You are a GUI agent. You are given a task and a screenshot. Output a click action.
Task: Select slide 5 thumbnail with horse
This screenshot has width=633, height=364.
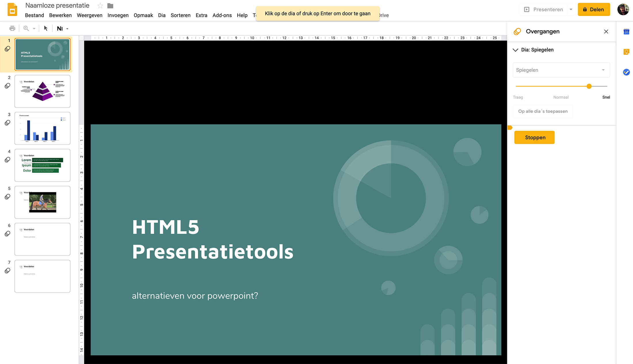tap(43, 202)
